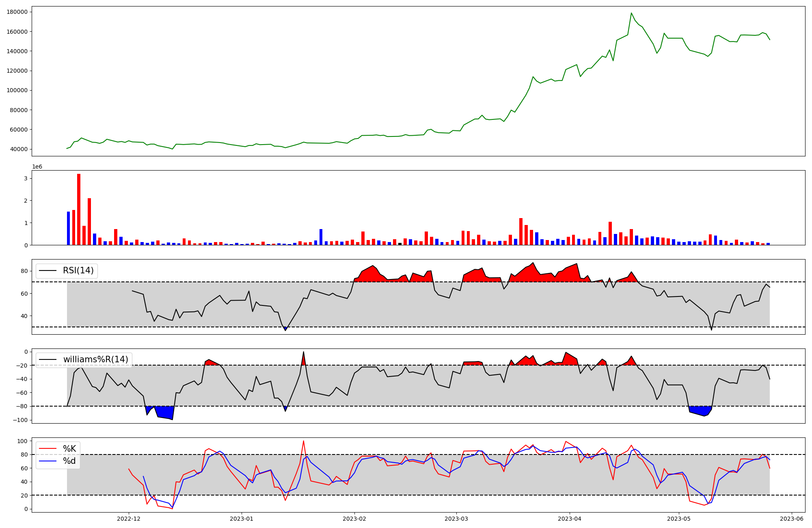Click the Williams %R spike reaching zero
Image resolution: width=812 pixels, height=528 pixels.
303,352
